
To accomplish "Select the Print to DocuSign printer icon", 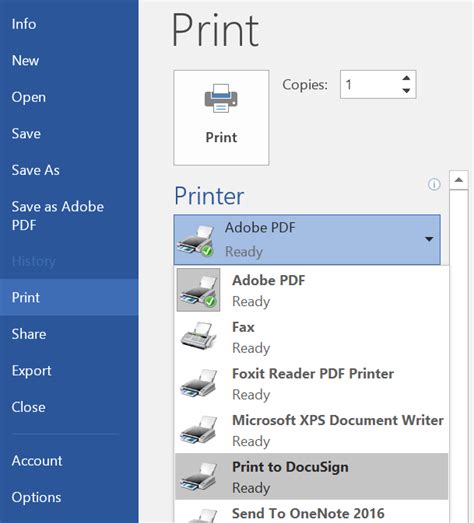I will coord(198,476).
